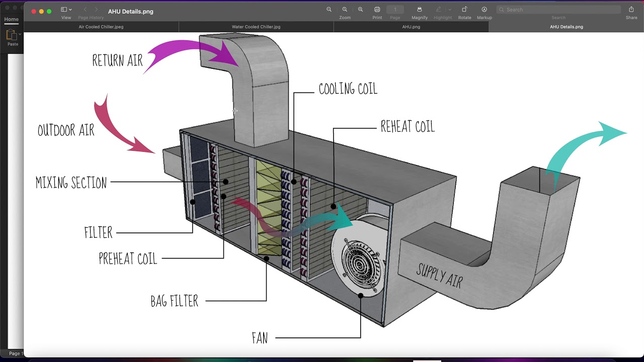The height and width of the screenshot is (362, 644).
Task: Open the Highlight color dropdown arrow
Action: [x=450, y=10]
